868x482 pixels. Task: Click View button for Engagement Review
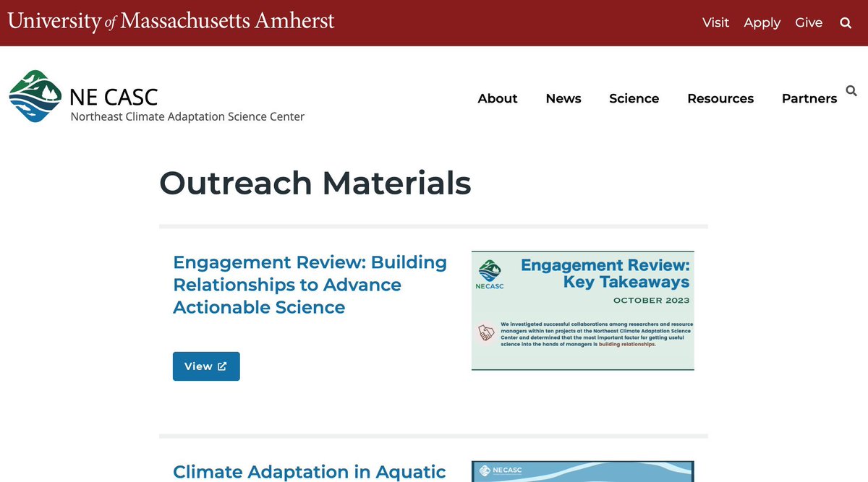206,366
